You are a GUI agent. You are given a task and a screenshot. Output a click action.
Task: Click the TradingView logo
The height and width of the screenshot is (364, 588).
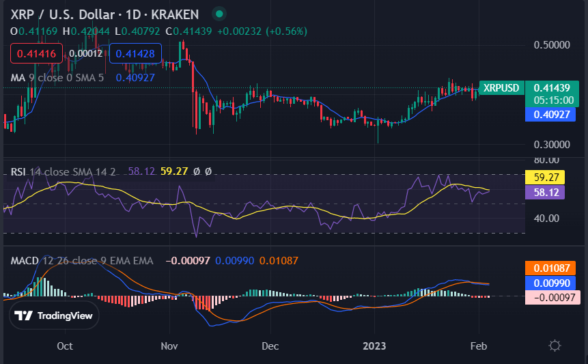[x=54, y=316]
